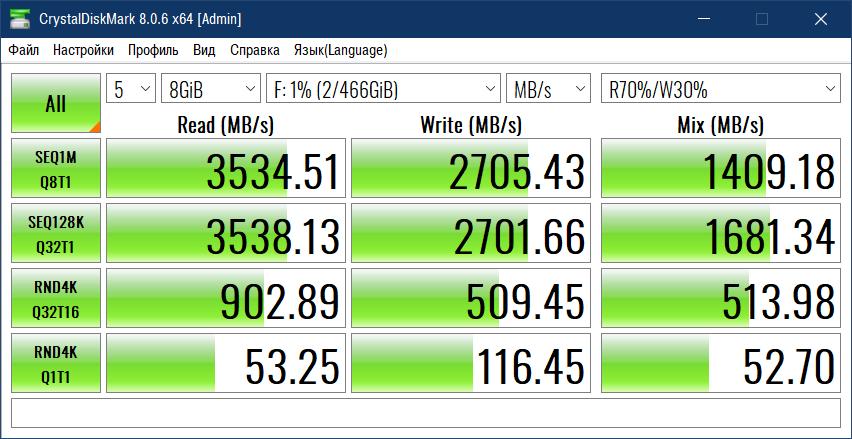The height and width of the screenshot is (439, 852).
Task: Start all benchmarks with the All button
Action: (56, 103)
